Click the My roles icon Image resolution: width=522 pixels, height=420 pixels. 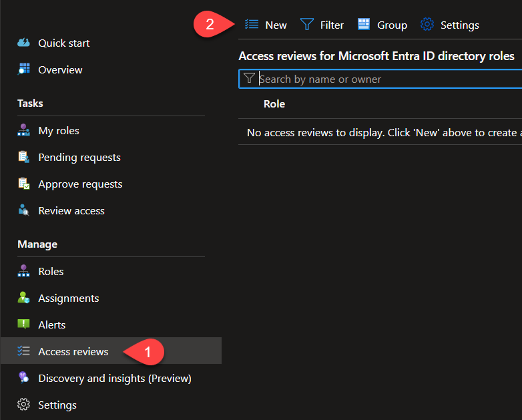coord(23,130)
